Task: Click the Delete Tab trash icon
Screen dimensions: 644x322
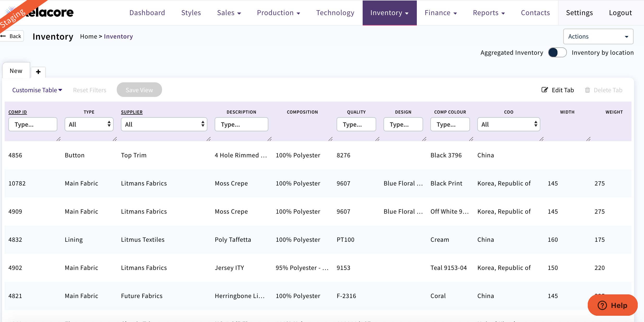Action: tap(587, 90)
